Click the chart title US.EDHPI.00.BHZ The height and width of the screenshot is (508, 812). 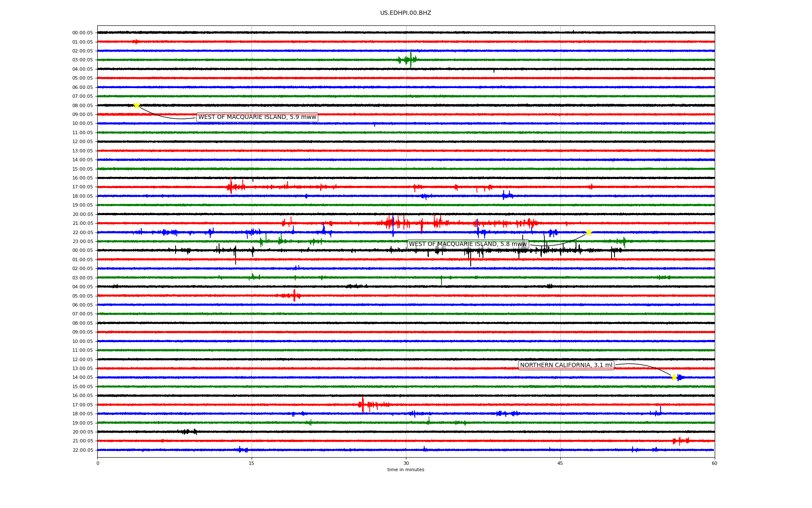pos(406,13)
